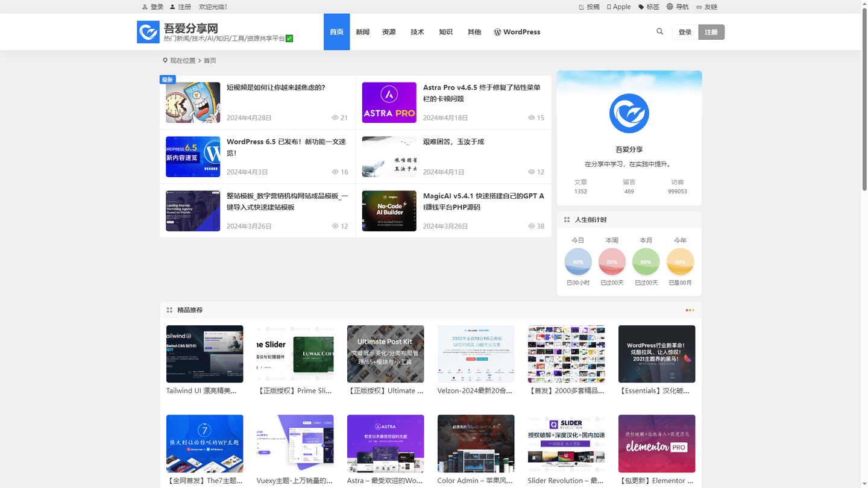Image resolution: width=868 pixels, height=488 pixels.
Task: Click the location pin icon in breadcrumb
Action: pyautogui.click(x=165, y=60)
